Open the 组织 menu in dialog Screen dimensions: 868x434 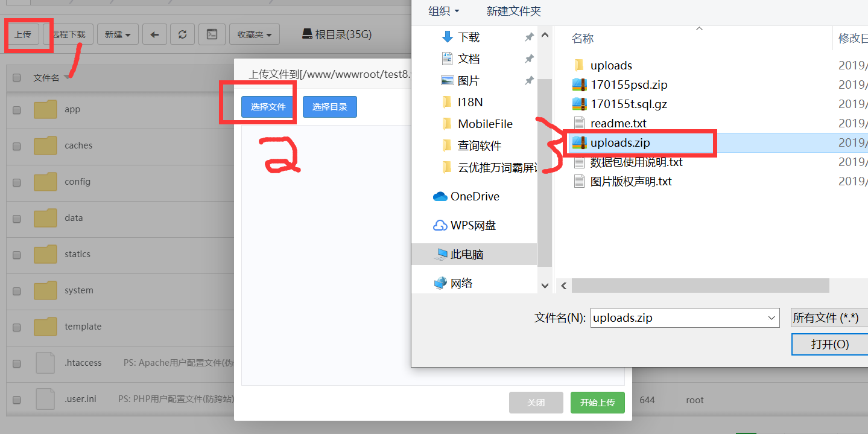443,11
